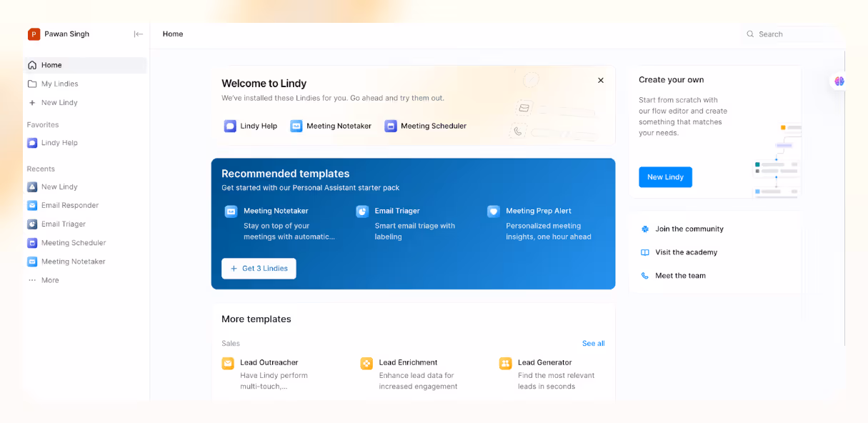Click the Lead Outreacher envelope icon
This screenshot has height=423, width=868.
coord(228,364)
